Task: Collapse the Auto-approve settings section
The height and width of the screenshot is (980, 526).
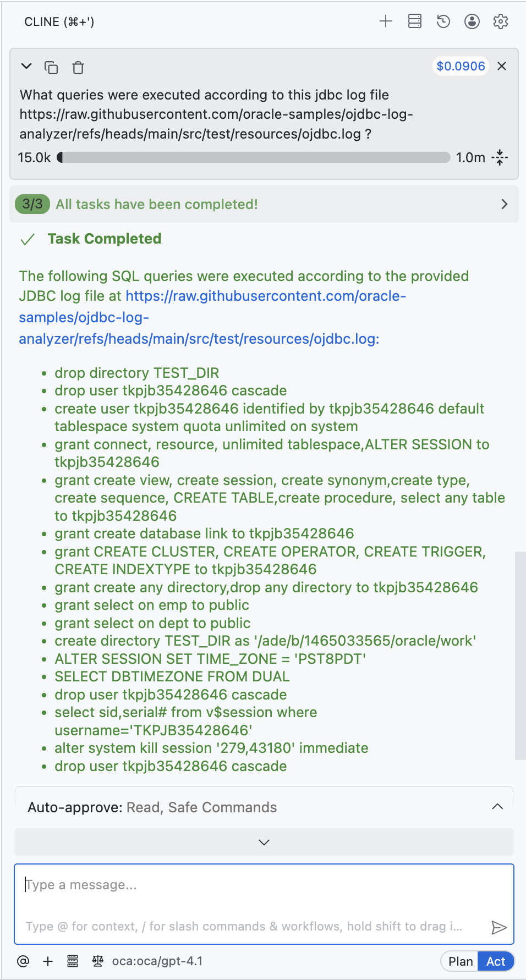Action: pyautogui.click(x=498, y=807)
